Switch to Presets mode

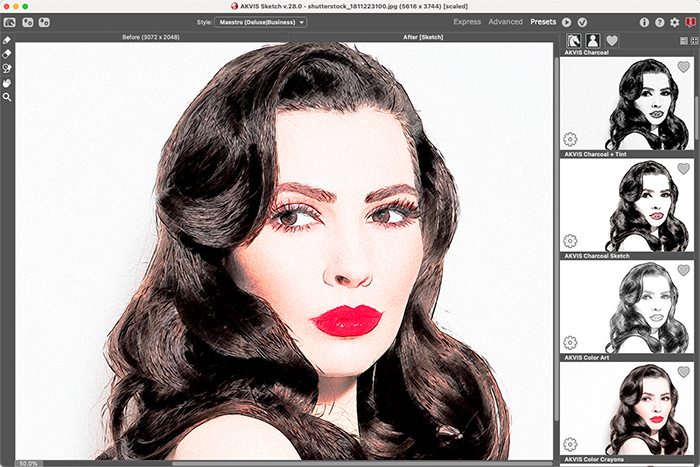pyautogui.click(x=543, y=22)
